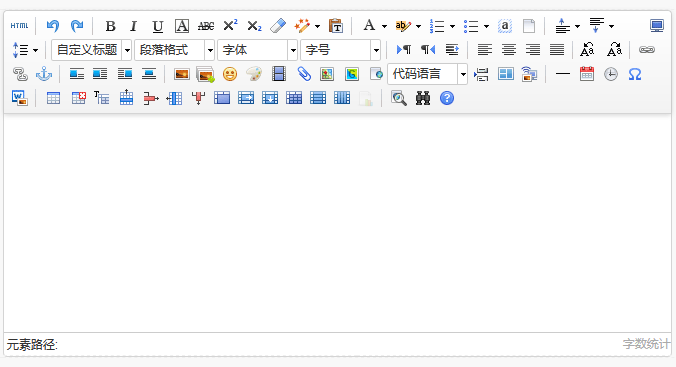Expand the unordered list style dropdown

pos(486,26)
